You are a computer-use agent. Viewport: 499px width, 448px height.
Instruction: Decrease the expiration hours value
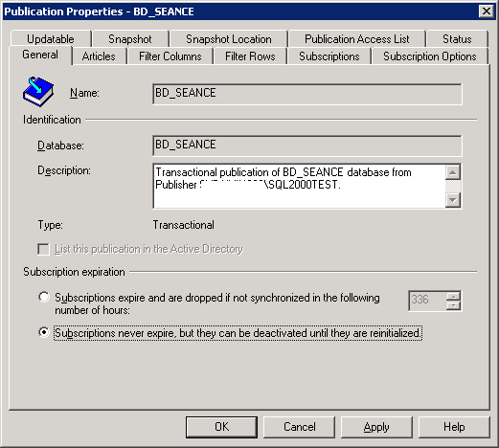coord(453,305)
